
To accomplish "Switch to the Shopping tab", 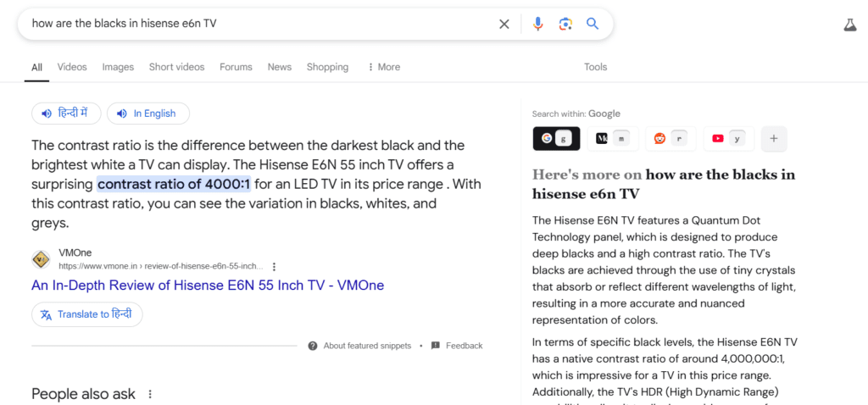I will click(x=328, y=67).
